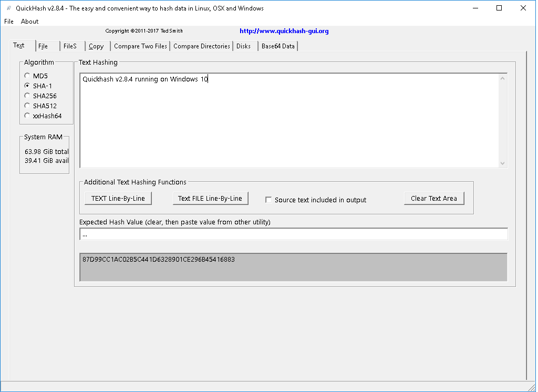The image size is (538, 392).
Task: Open the File menu
Action: click(8, 21)
